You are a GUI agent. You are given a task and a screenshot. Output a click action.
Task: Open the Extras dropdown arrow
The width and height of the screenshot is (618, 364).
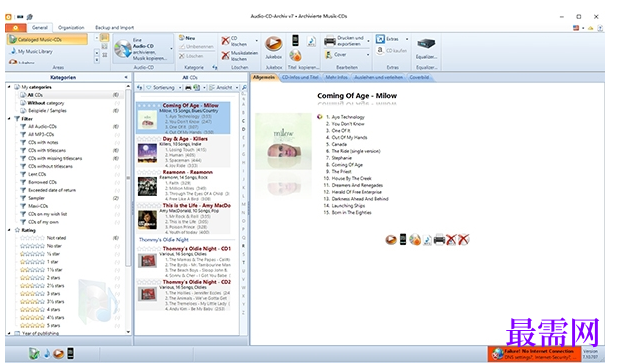[x=407, y=39]
